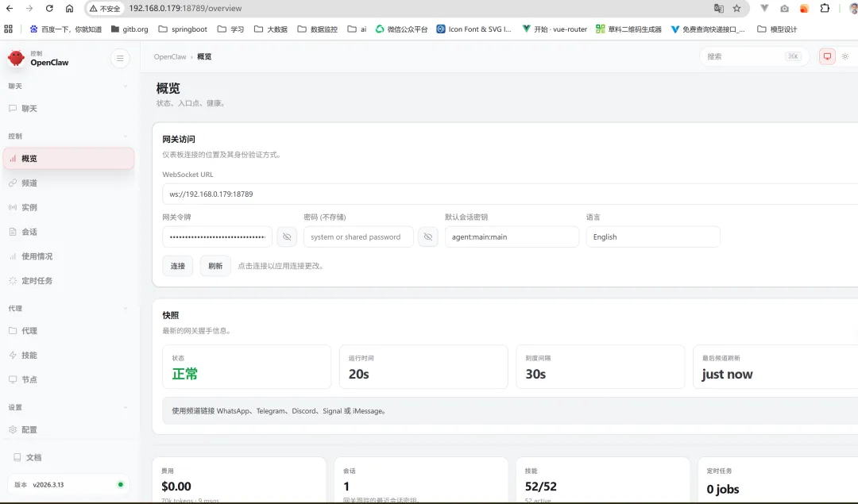Focus the 搜索 search box
The image size is (858, 504).
coord(754,56)
